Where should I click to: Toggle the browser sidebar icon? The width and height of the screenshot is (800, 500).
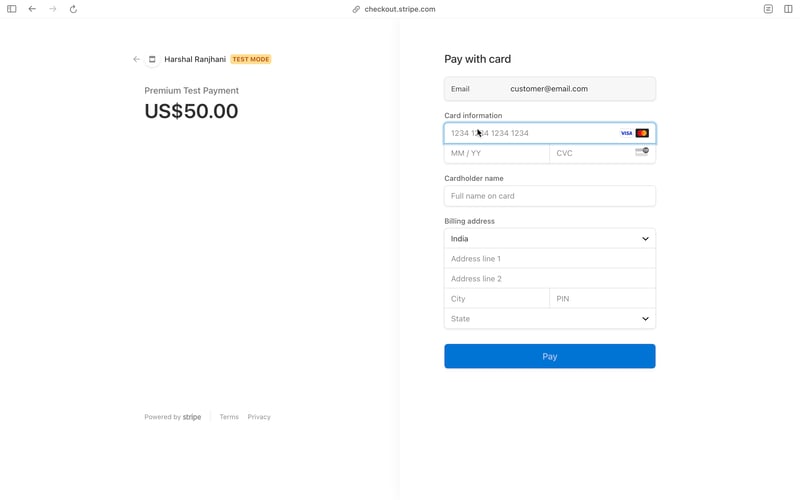(x=12, y=9)
